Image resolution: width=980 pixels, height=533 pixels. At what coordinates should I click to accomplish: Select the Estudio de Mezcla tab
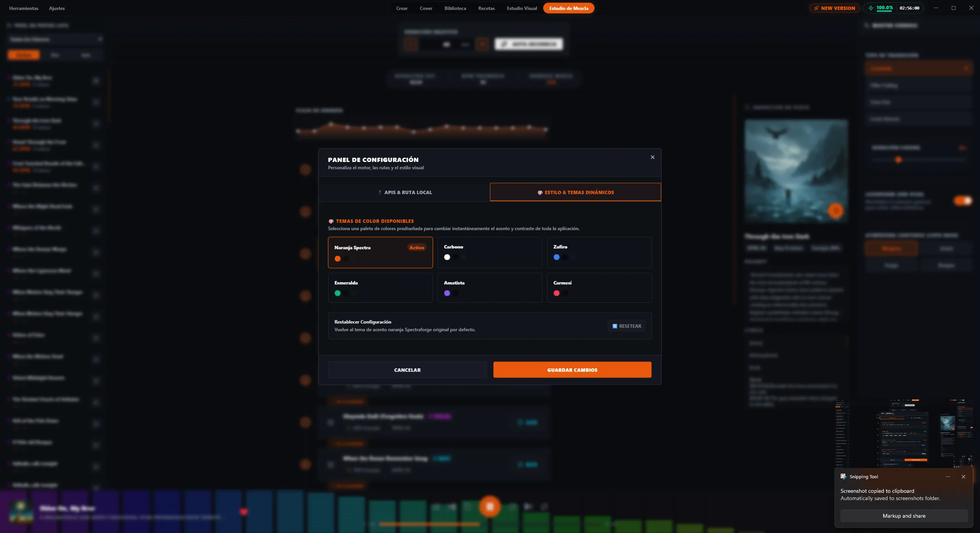pyautogui.click(x=569, y=8)
